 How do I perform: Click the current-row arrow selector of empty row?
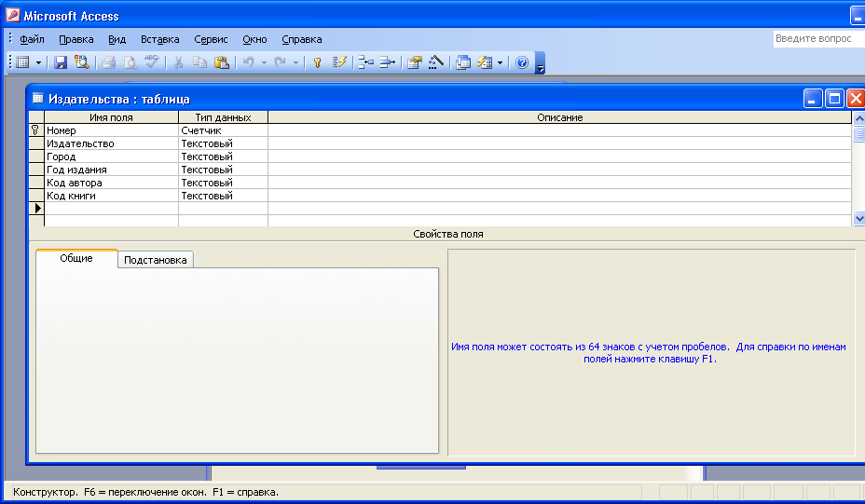tap(36, 209)
